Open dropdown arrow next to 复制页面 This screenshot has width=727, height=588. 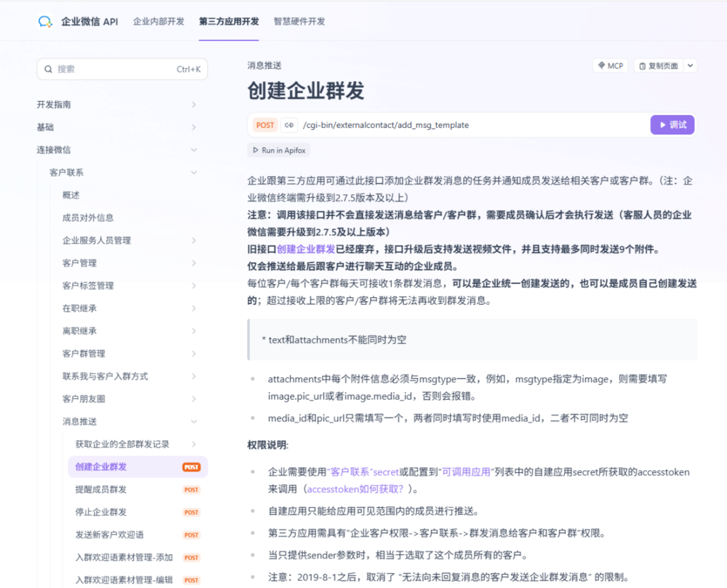[690, 66]
